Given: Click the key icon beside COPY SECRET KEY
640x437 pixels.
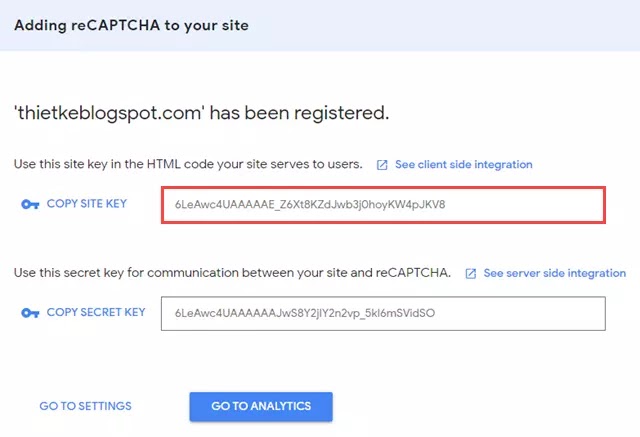Looking at the screenshot, I should coord(30,313).
